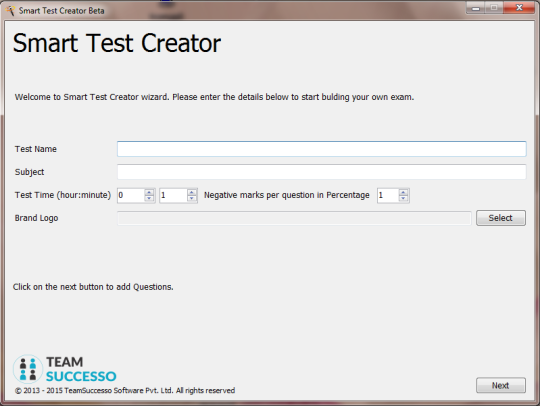Click the Team Successo logo

click(65, 369)
